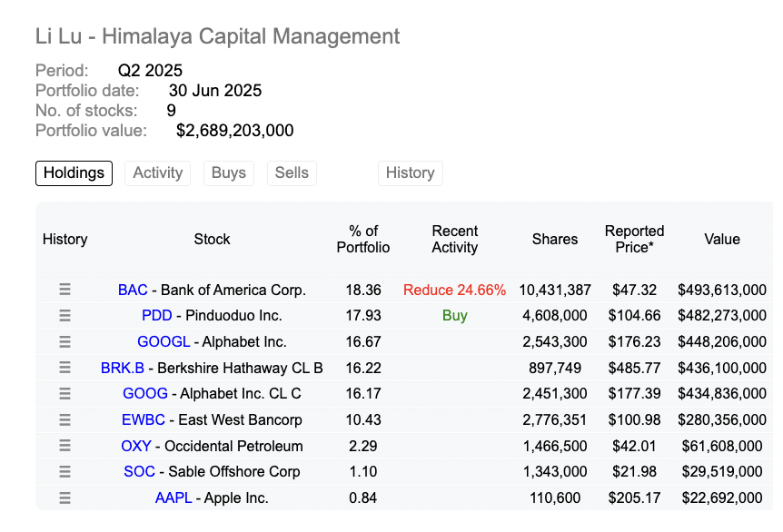
Task: Open the Sells tab
Action: click(292, 172)
